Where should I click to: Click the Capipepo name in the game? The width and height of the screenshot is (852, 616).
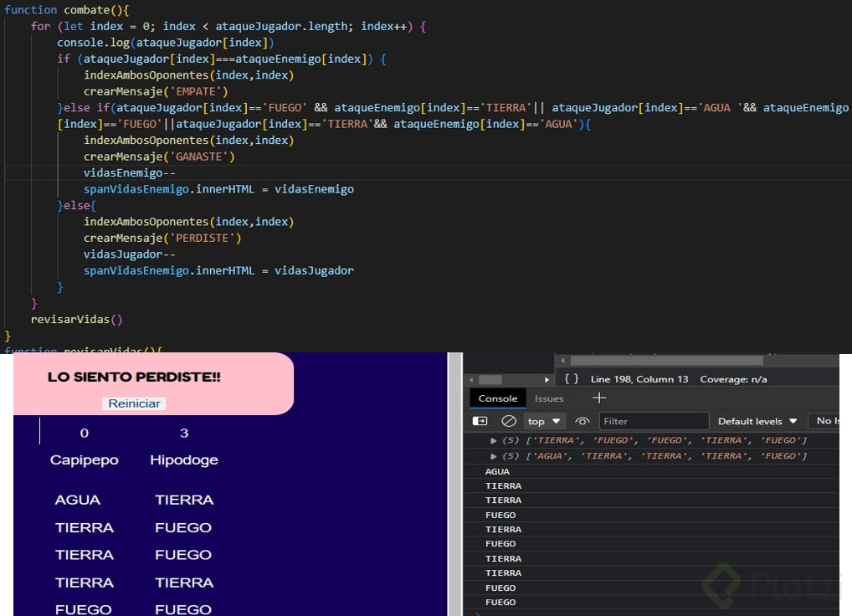pyautogui.click(x=85, y=460)
